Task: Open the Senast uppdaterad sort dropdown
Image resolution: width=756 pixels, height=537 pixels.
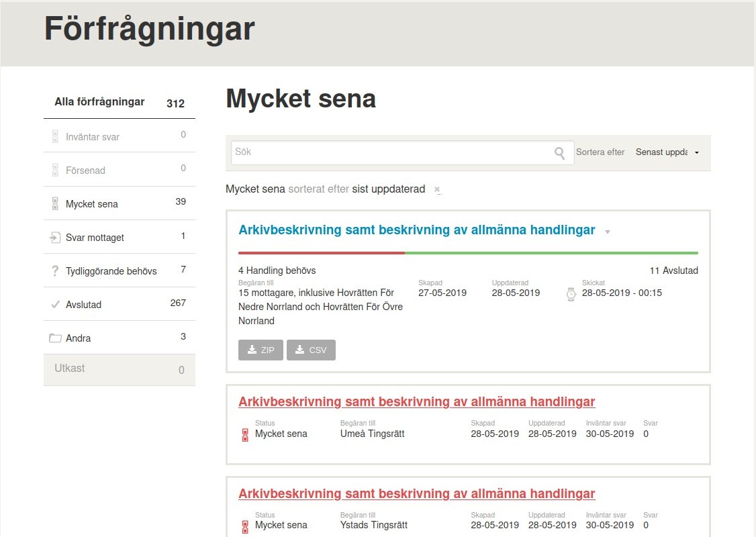Action: point(667,152)
